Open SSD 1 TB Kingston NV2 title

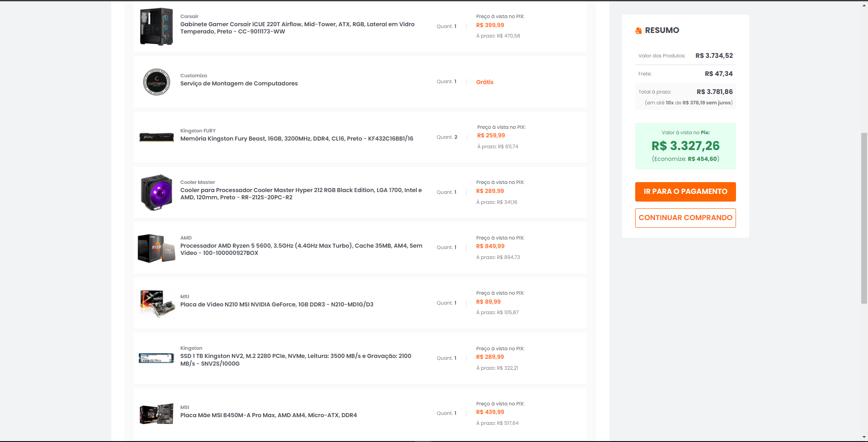point(296,360)
